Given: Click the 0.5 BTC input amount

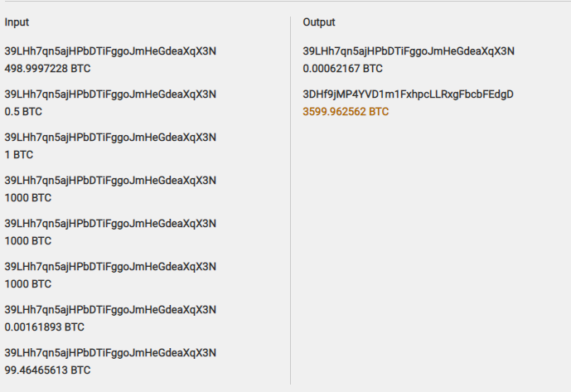Looking at the screenshot, I should pos(23,112).
